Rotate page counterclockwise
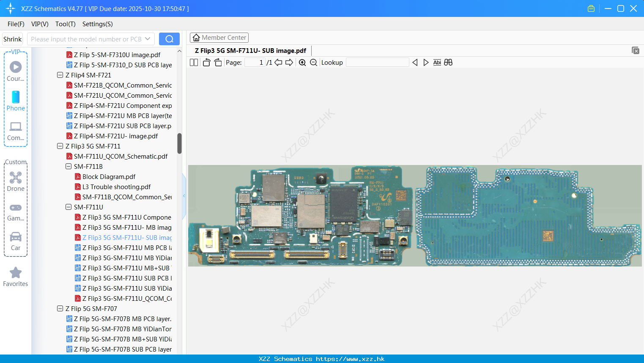644x363 pixels. [206, 62]
